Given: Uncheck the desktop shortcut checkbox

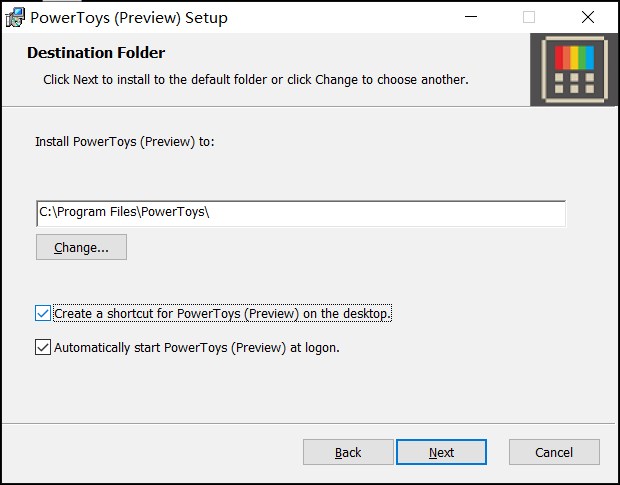Looking at the screenshot, I should [x=43, y=314].
